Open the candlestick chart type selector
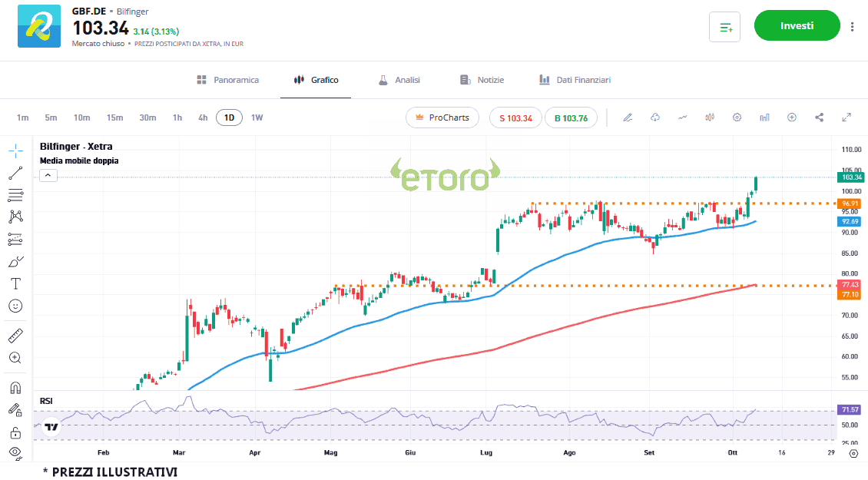Viewport: 868px width, 480px height. click(x=709, y=118)
